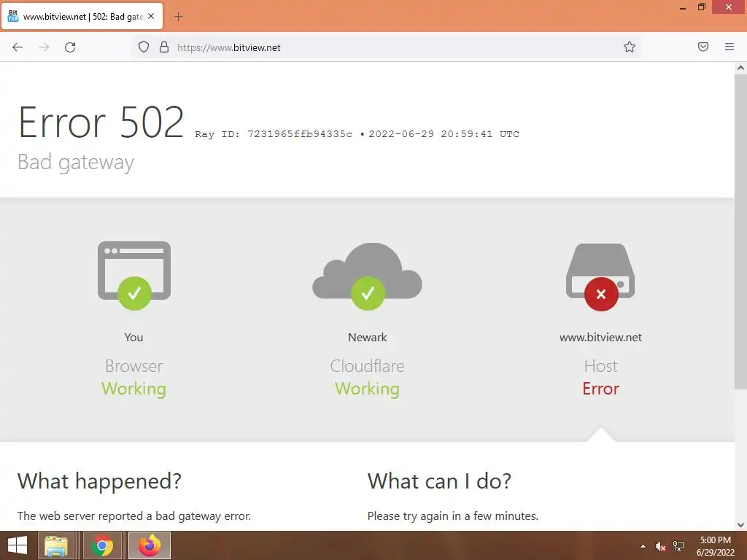Click the scrollbar up arrow
The image size is (747, 560).
[740, 68]
